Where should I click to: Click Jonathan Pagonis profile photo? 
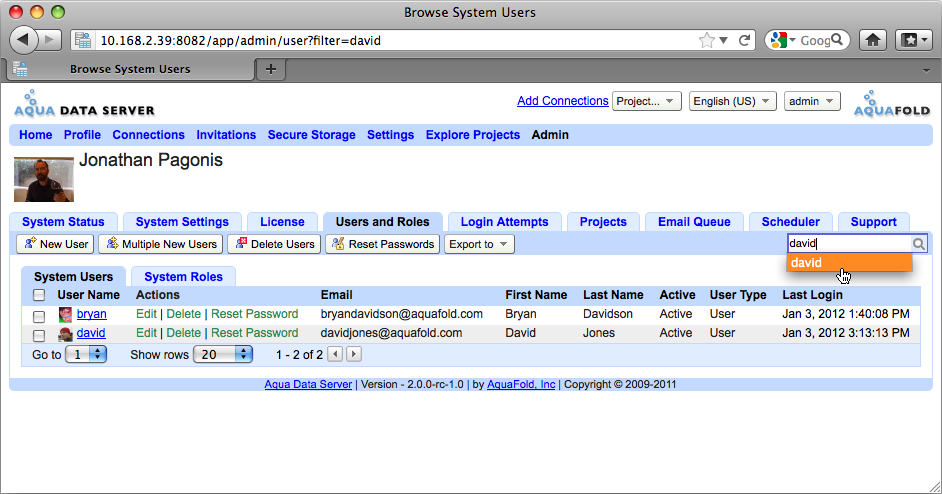(44, 179)
